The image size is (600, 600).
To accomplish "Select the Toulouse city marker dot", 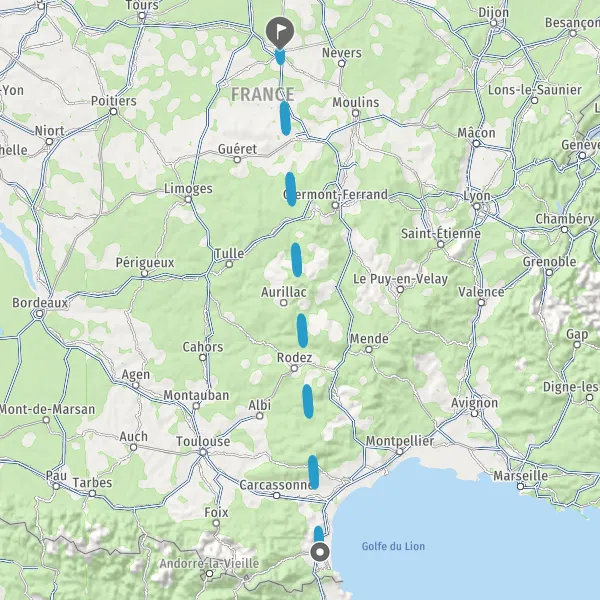I will 203,452.
